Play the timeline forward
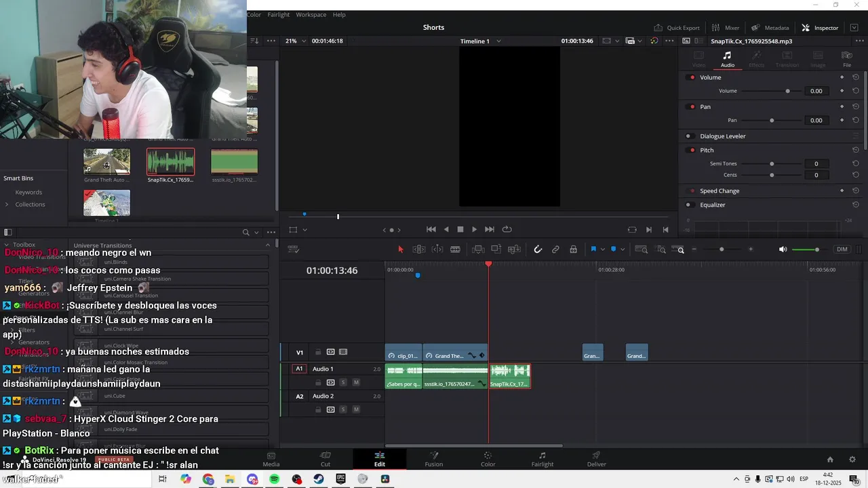The height and width of the screenshot is (488, 868). click(x=474, y=230)
